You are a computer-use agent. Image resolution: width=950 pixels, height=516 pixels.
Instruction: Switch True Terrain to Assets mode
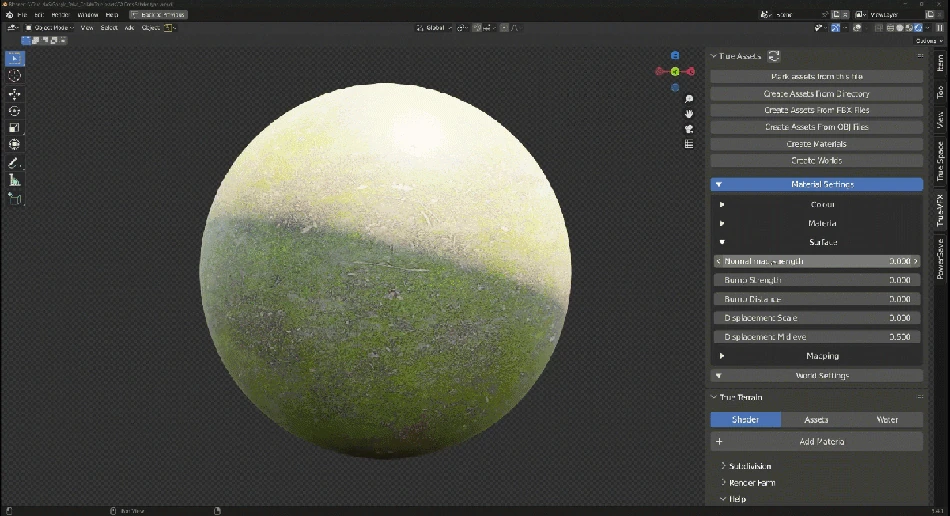click(816, 420)
